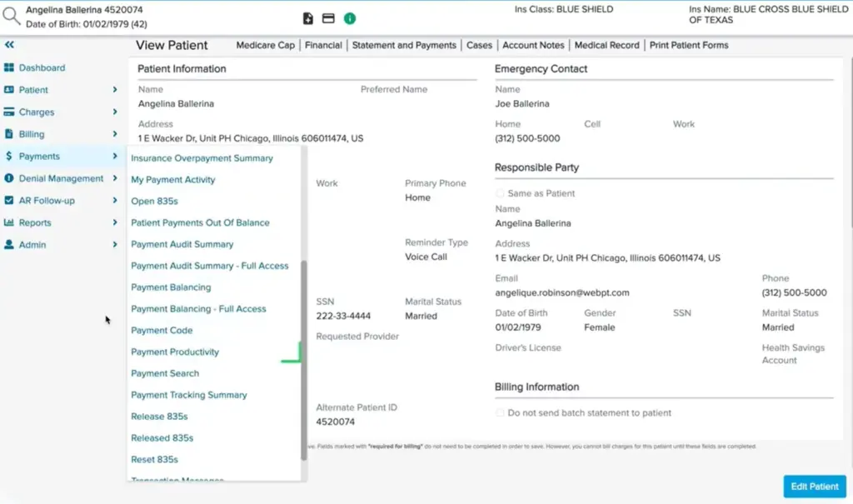Select Patient Payments Out Of Balance

click(x=200, y=222)
